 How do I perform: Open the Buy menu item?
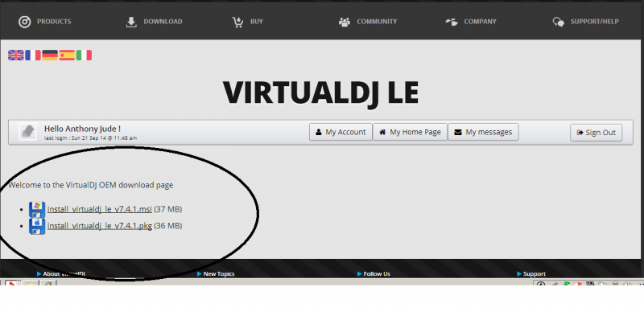(247, 22)
